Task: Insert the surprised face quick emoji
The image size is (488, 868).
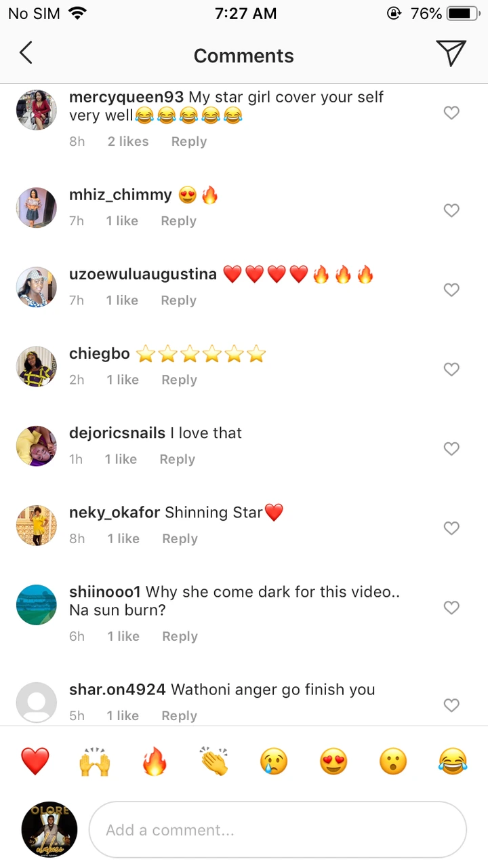Action: click(x=393, y=761)
